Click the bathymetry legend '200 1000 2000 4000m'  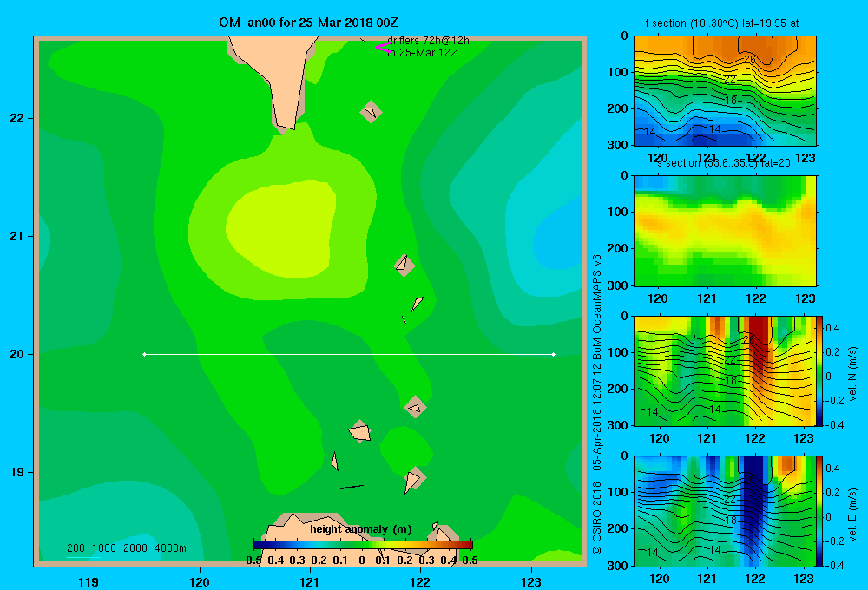[127, 548]
